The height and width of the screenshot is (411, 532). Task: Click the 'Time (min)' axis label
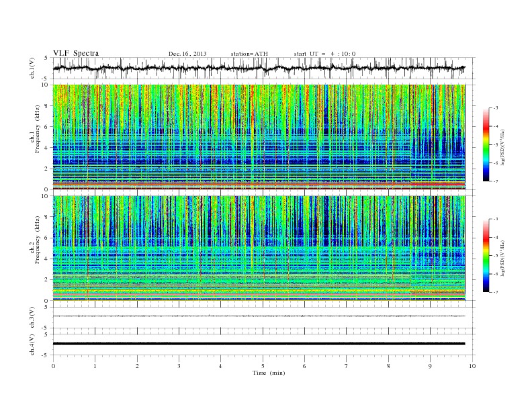tap(269, 373)
